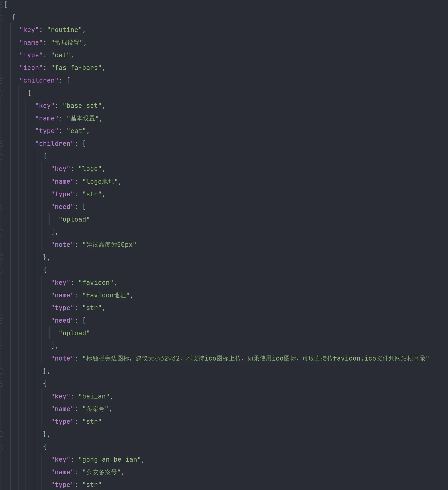Click the 基本设置 name string
Viewport: 448px width, 490px height.
click(83, 118)
